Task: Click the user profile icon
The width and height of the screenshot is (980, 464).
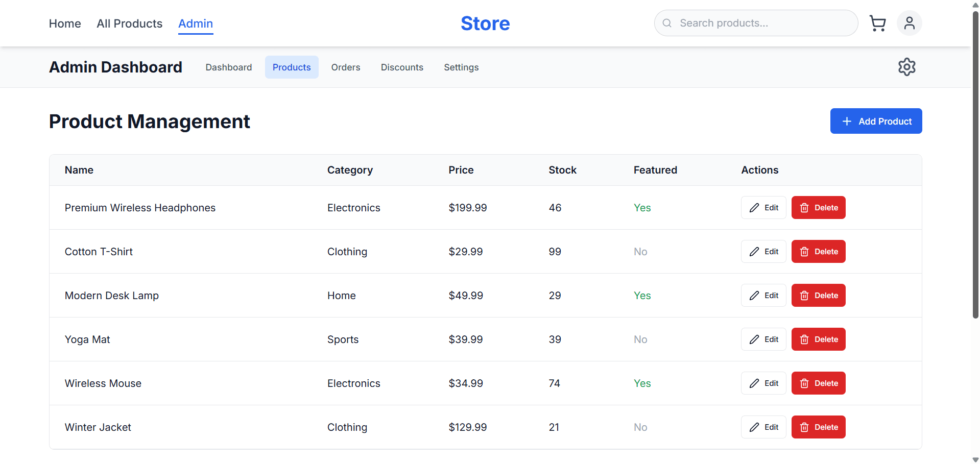Action: 909,23
